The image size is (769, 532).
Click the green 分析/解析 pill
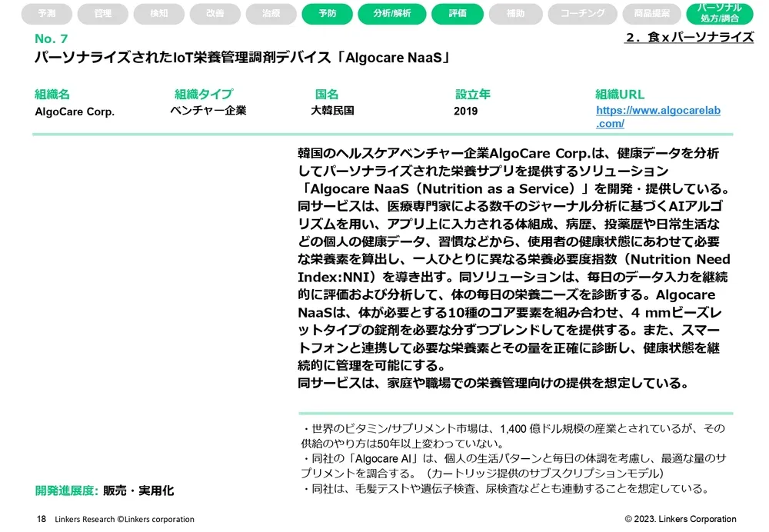point(392,13)
